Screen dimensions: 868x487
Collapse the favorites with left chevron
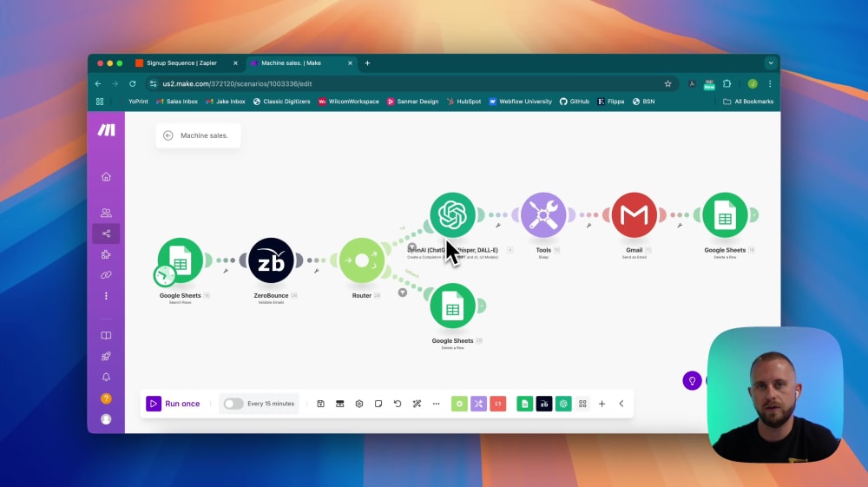[621, 404]
